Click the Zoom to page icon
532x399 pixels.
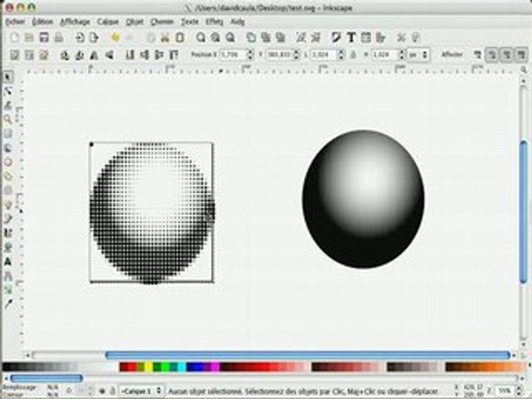(x=231, y=37)
